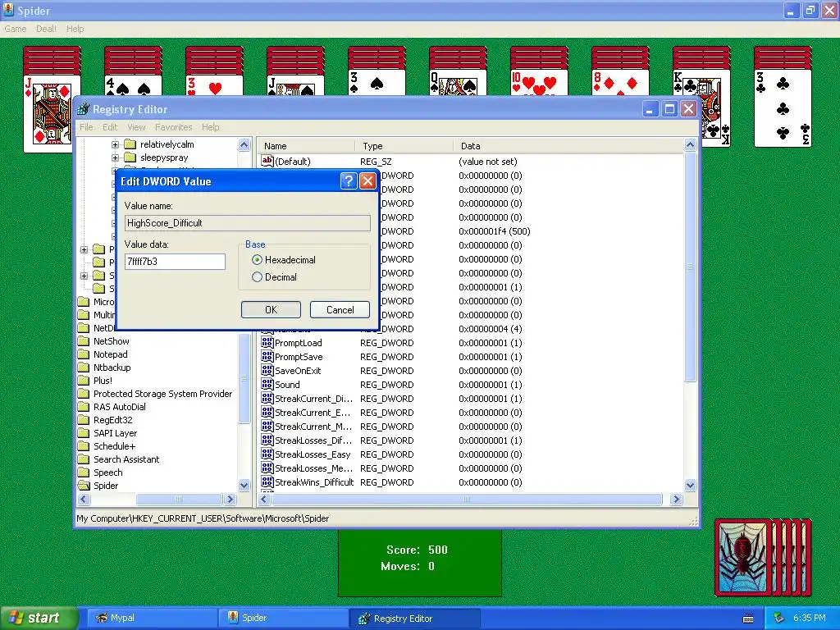Expand the sleepyspray registry key

tap(115, 157)
